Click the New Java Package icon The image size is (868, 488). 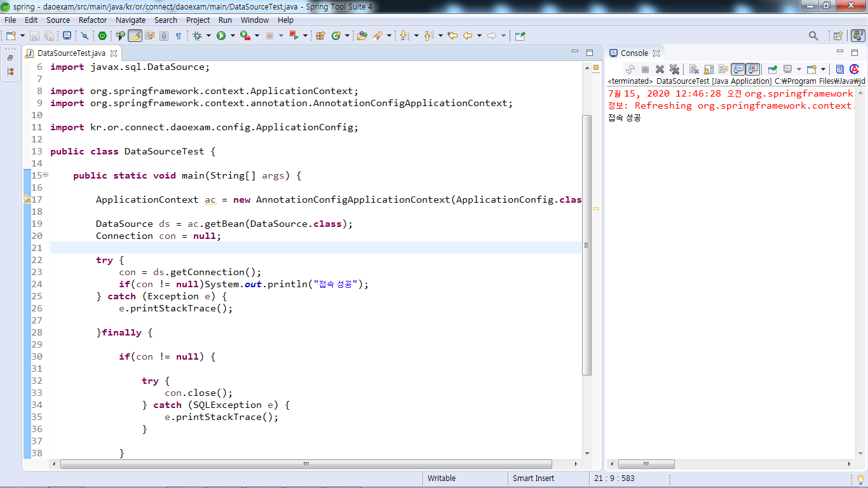[320, 36]
